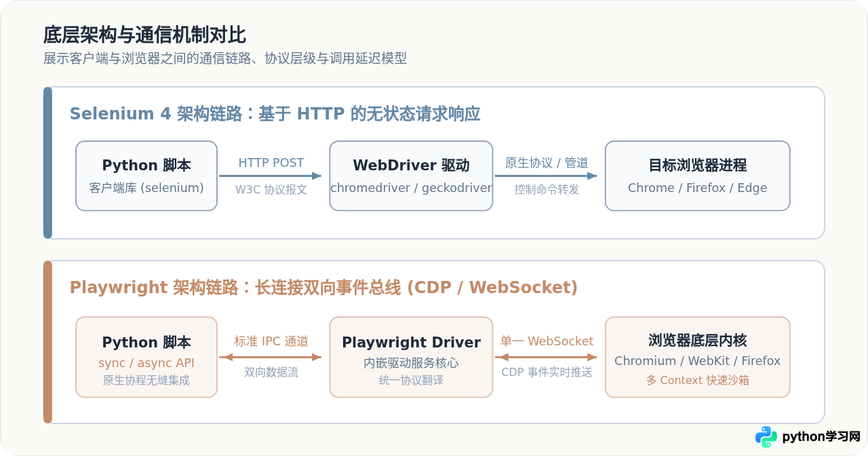
Task: Click the Selenium 4 架构链路 heading
Action: click(275, 113)
